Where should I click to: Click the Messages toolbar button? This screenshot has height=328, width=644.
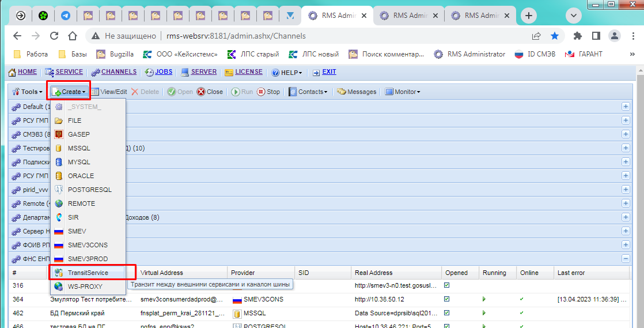pos(357,92)
